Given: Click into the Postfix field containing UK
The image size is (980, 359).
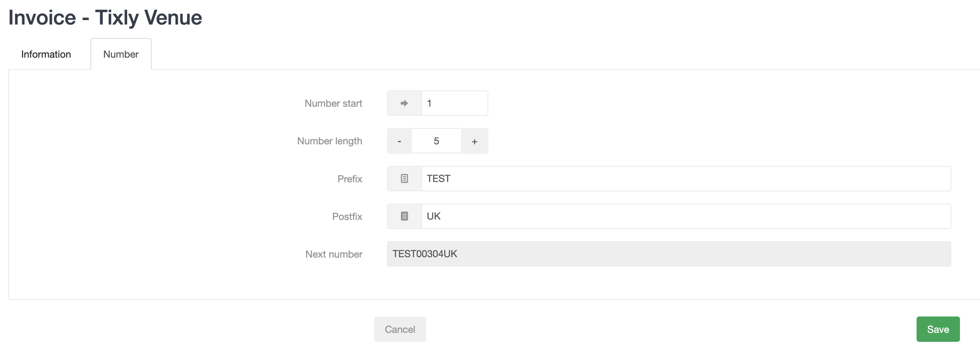Looking at the screenshot, I should pyautogui.click(x=686, y=216).
